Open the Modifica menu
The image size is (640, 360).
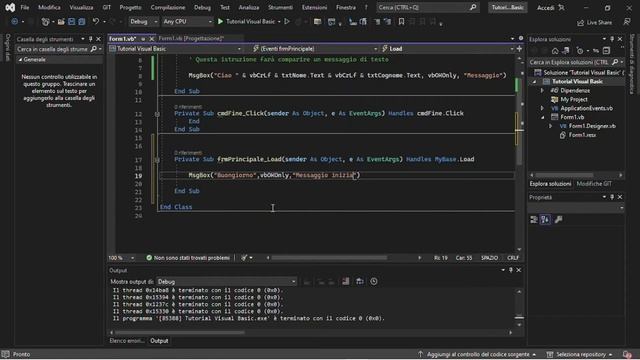[49, 7]
